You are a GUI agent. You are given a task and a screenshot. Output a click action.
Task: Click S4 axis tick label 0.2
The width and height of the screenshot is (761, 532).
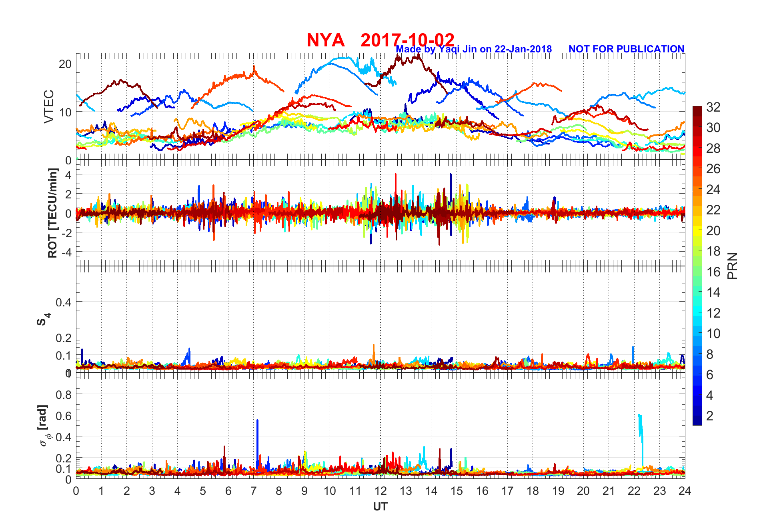click(64, 338)
